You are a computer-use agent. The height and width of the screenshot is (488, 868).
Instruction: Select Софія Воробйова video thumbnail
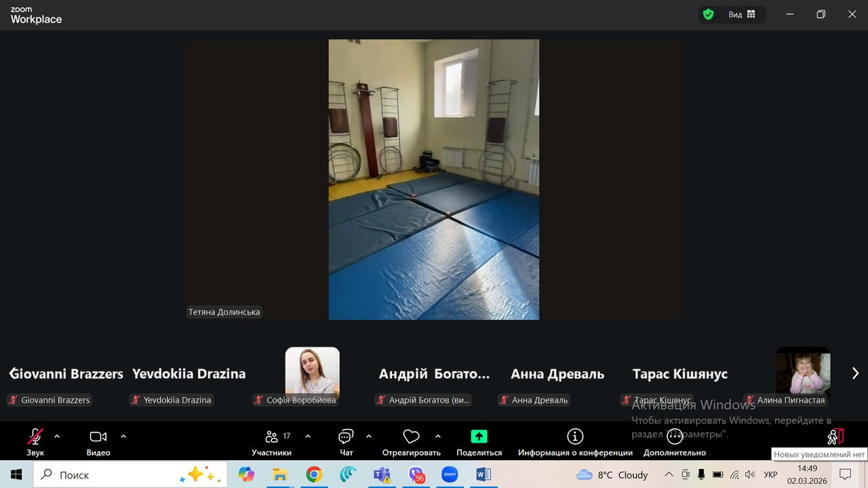(312, 371)
